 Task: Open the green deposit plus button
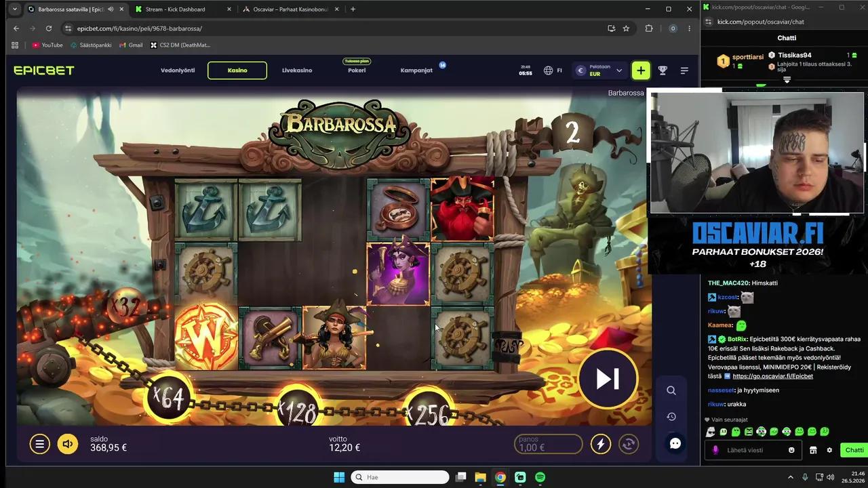point(641,70)
